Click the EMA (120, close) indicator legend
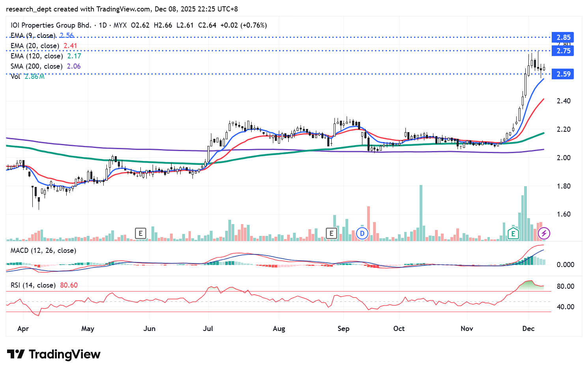The height and width of the screenshot is (372, 588). click(x=37, y=56)
